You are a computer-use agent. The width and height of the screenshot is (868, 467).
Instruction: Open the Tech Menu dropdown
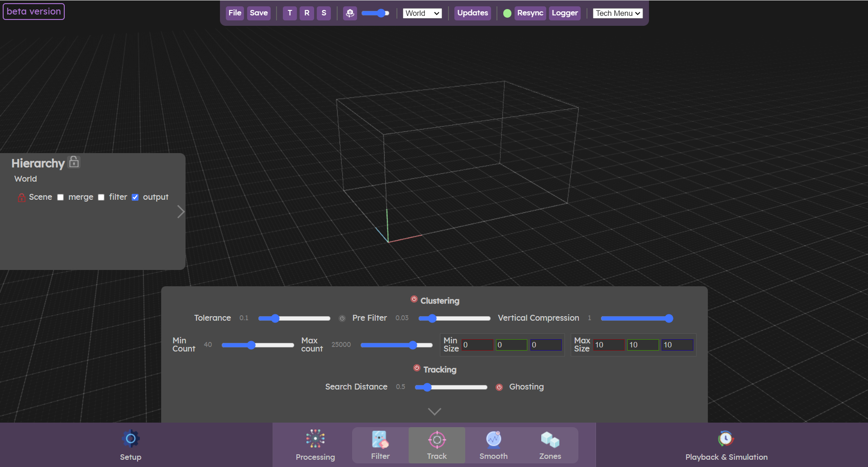(x=617, y=13)
